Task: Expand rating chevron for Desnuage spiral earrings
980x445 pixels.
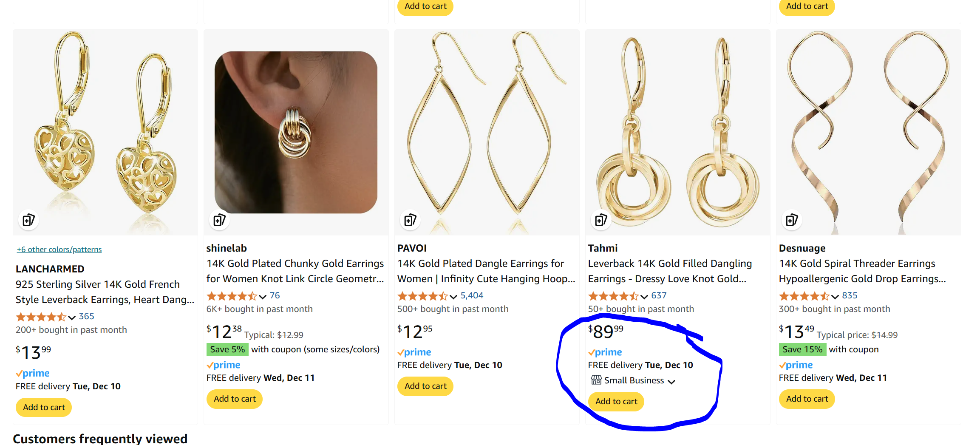Action: click(x=835, y=297)
